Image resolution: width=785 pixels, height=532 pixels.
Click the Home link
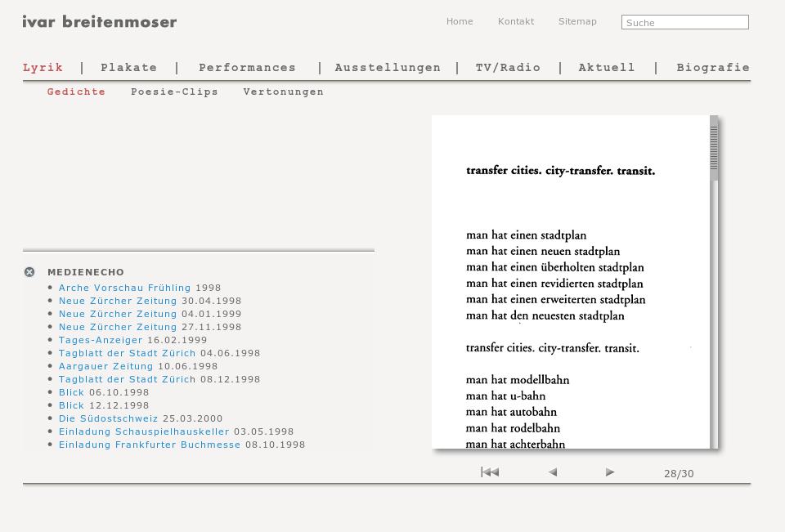coord(460,21)
